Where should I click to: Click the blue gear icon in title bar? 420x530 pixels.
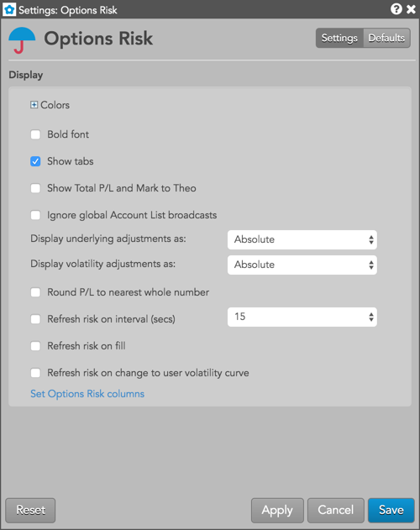click(x=9, y=9)
